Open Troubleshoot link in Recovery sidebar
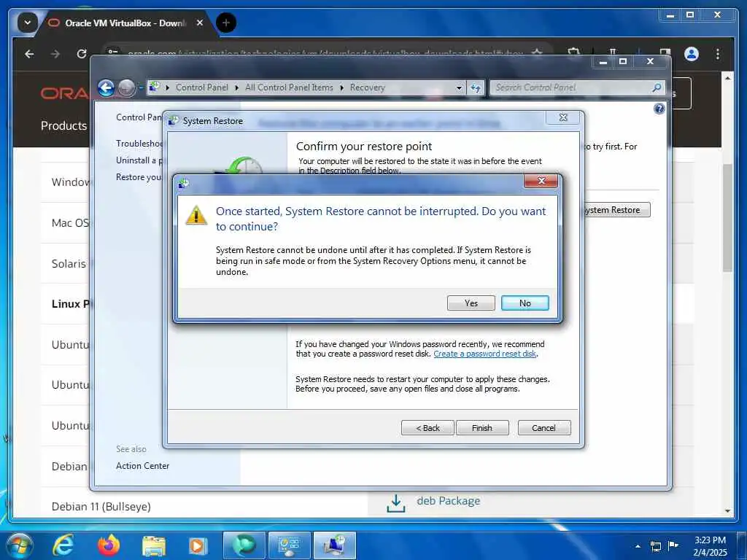 coord(139,144)
